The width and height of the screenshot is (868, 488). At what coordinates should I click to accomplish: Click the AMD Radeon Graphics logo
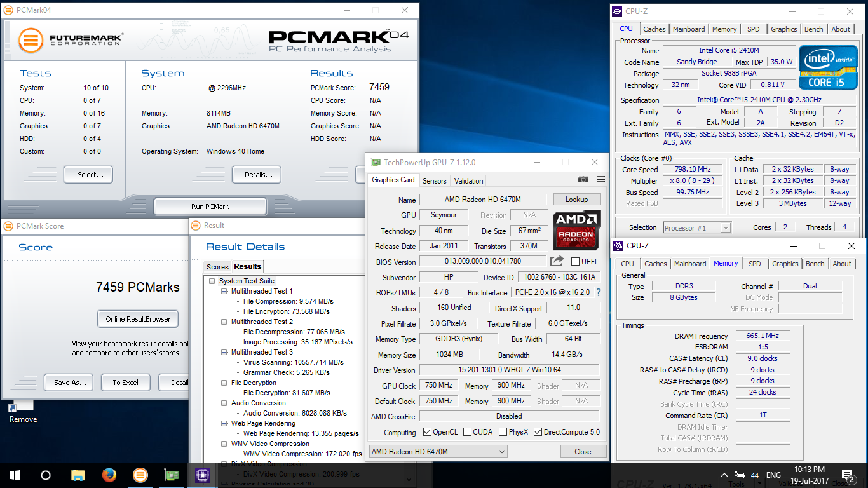[x=576, y=229]
